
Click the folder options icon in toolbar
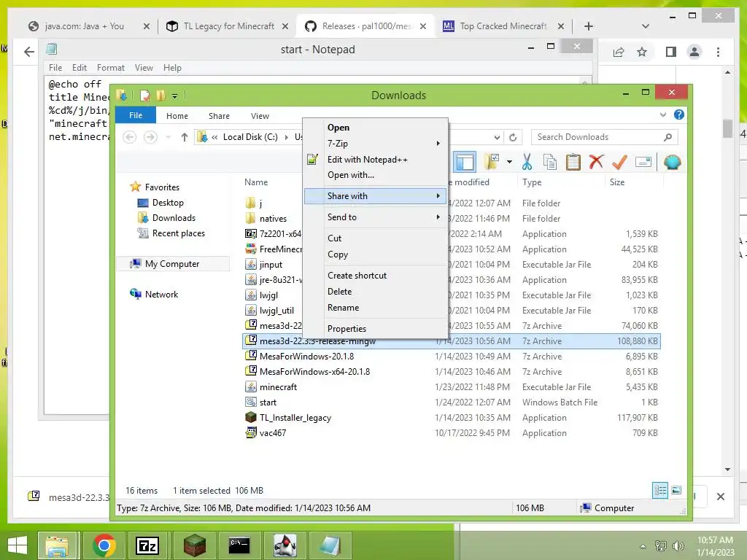[492, 162]
